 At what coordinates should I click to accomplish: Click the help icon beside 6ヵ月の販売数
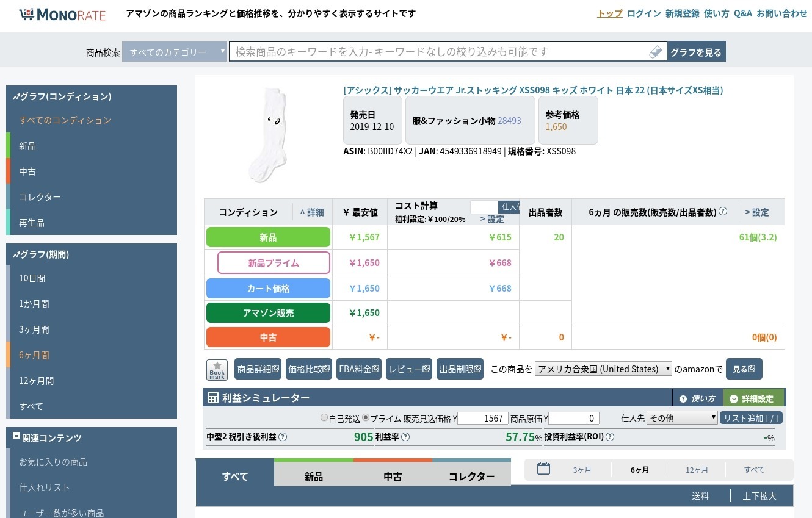723,212
